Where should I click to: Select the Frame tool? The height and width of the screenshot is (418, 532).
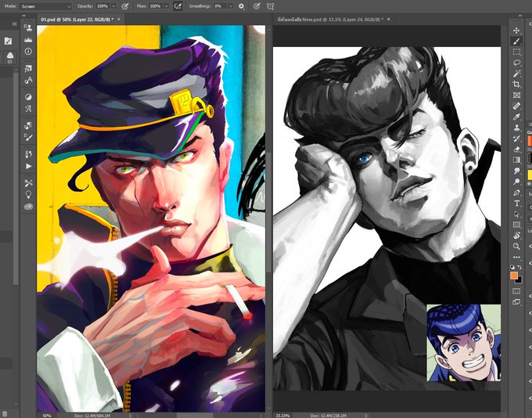[516, 95]
